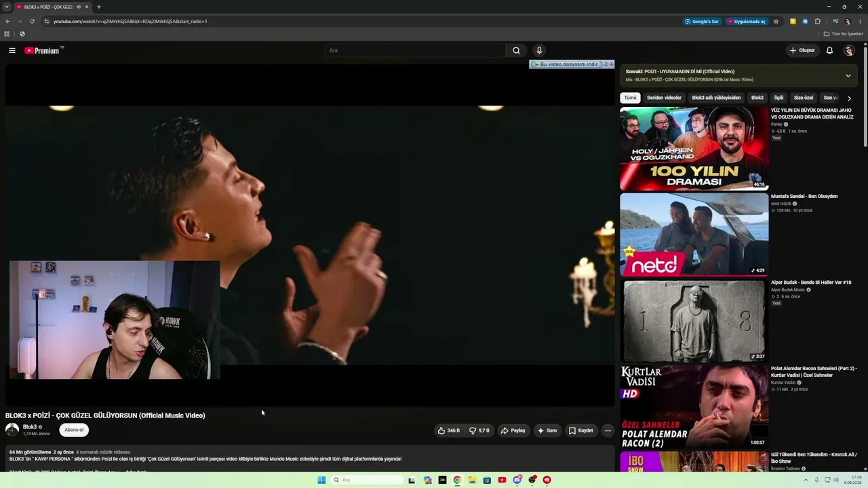Open the YouTube app on the taskbar

tap(502, 480)
